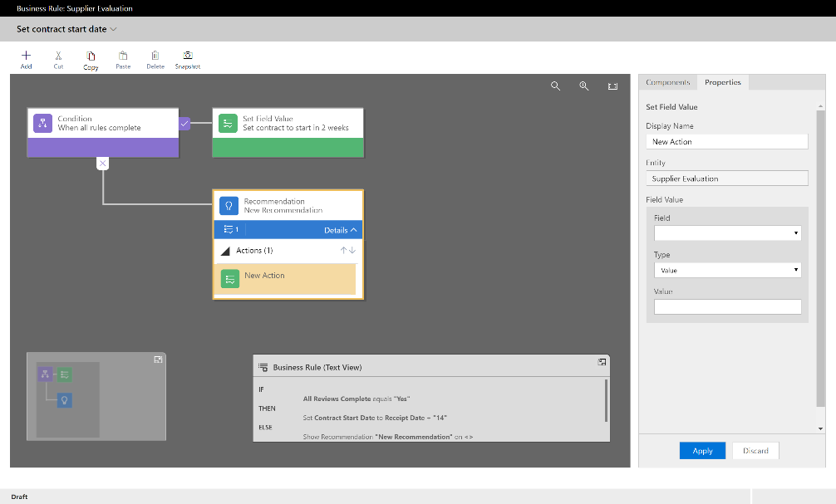Click the Condition true checkmark connector
Viewport: 836px width, 504px height.
(185, 123)
